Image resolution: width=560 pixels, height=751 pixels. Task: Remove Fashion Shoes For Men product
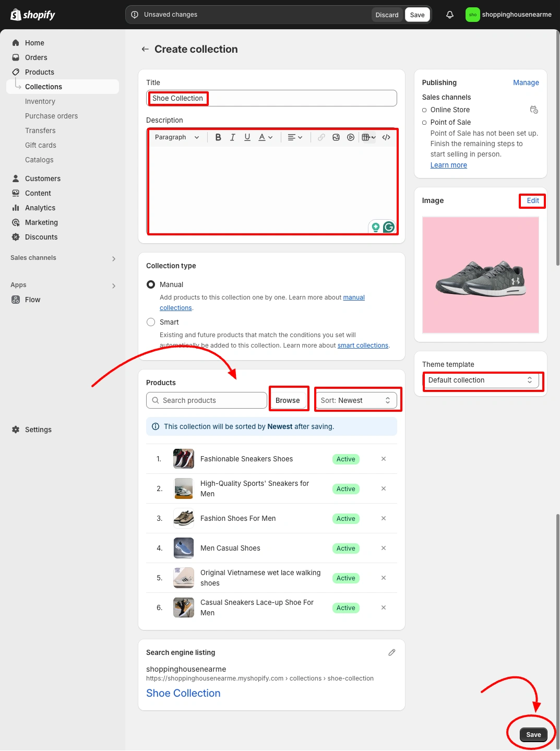click(x=384, y=518)
